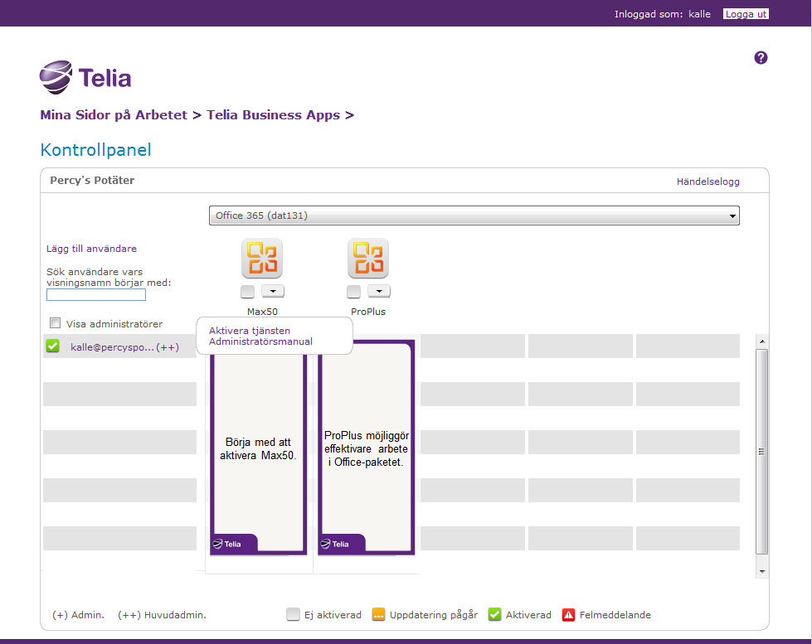This screenshot has height=644, width=812.
Task: Click the activated checkmark for kalle user
Action: (53, 346)
